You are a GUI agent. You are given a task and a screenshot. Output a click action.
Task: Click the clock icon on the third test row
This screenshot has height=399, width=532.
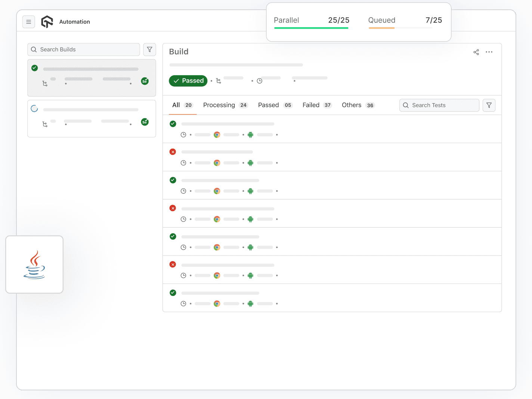(x=183, y=191)
